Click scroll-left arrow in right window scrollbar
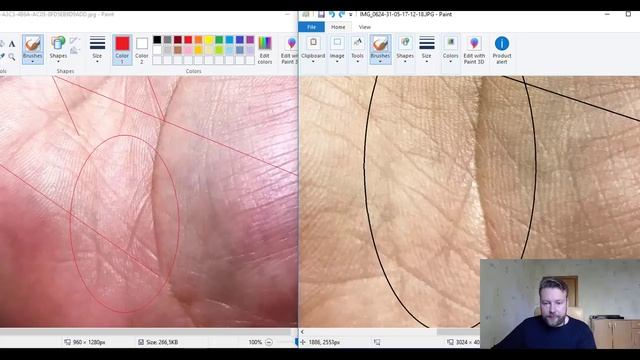The height and width of the screenshot is (360, 640). 302,332
